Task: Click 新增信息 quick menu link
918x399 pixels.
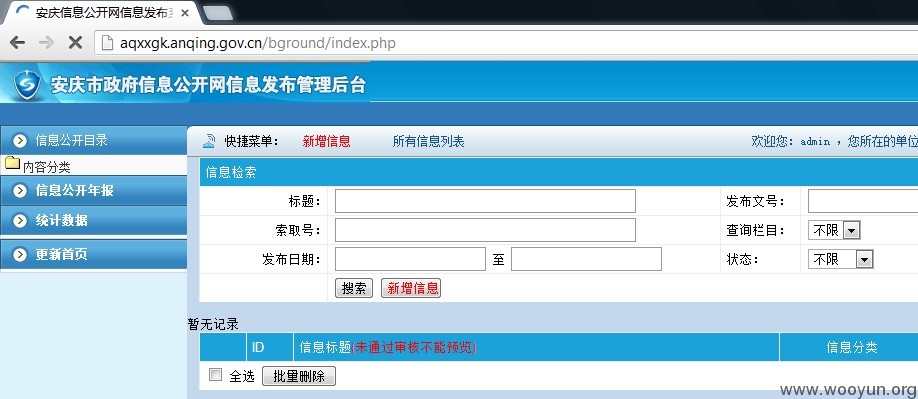Action: click(326, 141)
